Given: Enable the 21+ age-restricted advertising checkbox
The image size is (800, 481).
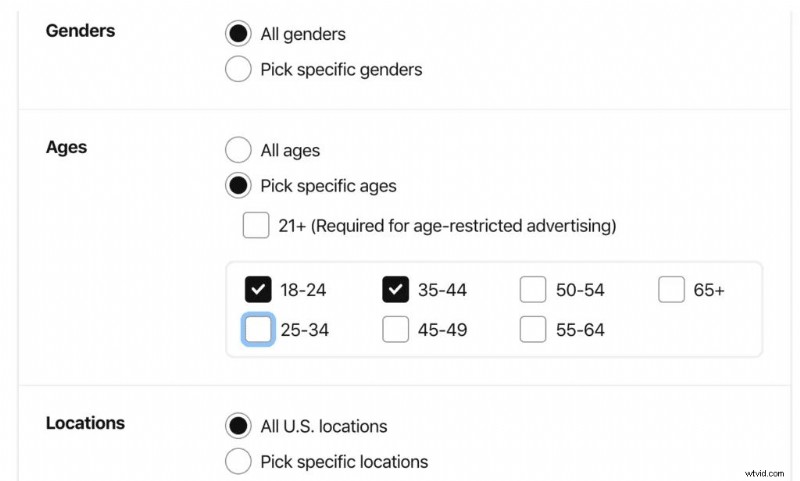Looking at the screenshot, I should pos(256,225).
